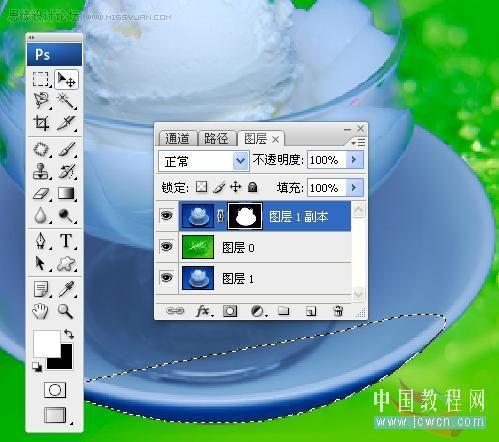
Task: Select the Move tool
Action: 66,80
